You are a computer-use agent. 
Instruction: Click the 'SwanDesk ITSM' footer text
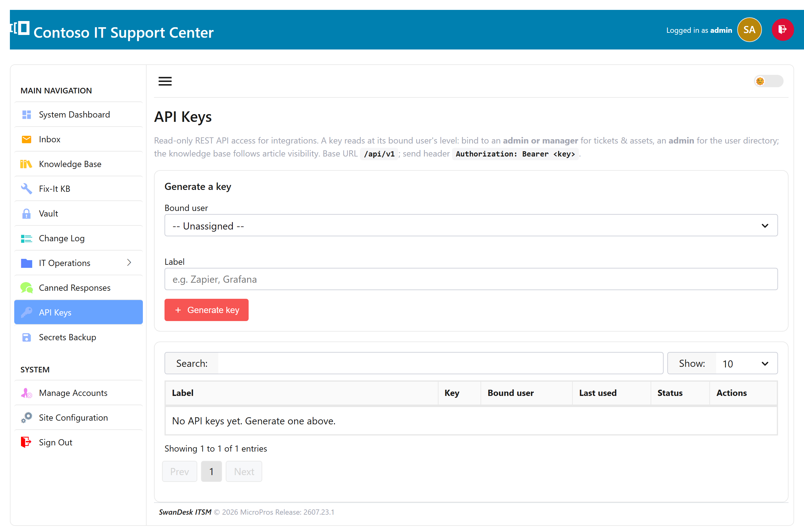(x=185, y=512)
